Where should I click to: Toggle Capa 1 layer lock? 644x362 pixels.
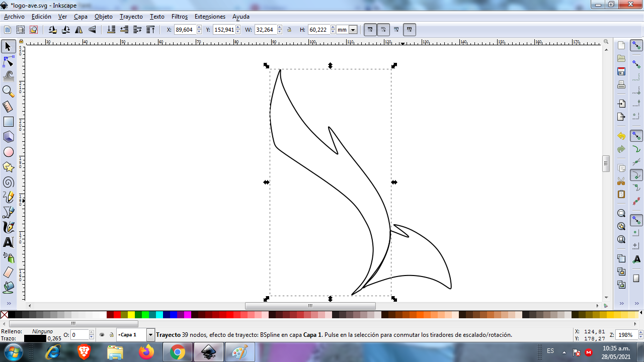[x=111, y=334]
